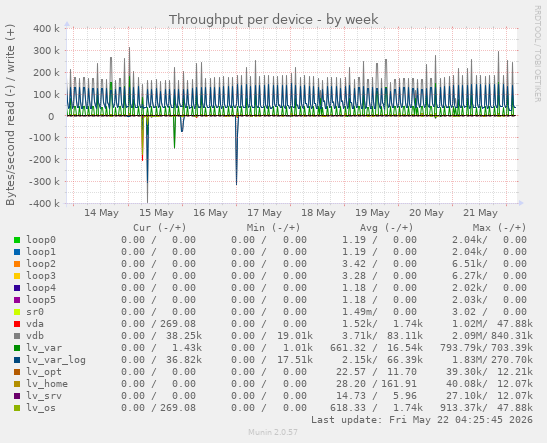Click the vda red legend swatch
The height and width of the screenshot is (443, 547).
pyautogui.click(x=17, y=324)
